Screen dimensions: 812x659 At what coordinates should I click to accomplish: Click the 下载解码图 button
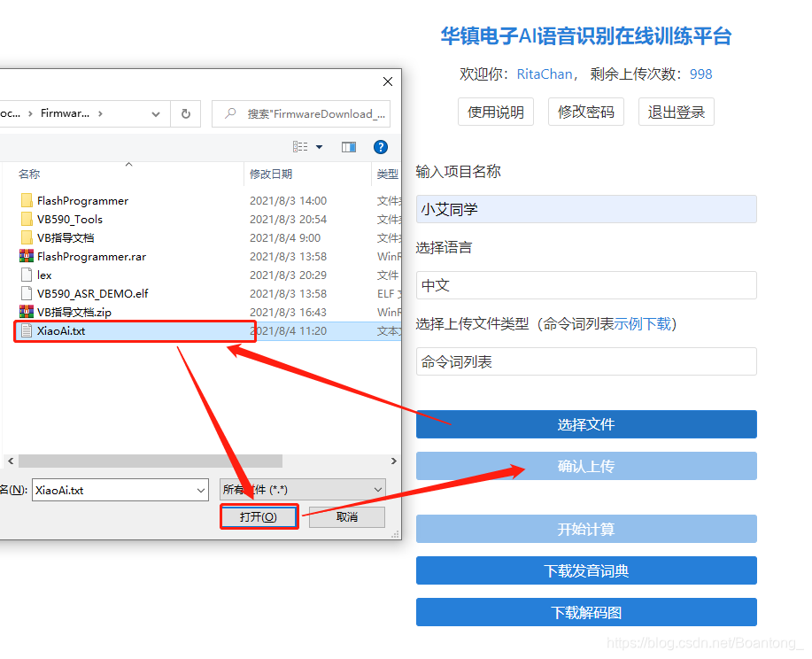[x=586, y=612]
